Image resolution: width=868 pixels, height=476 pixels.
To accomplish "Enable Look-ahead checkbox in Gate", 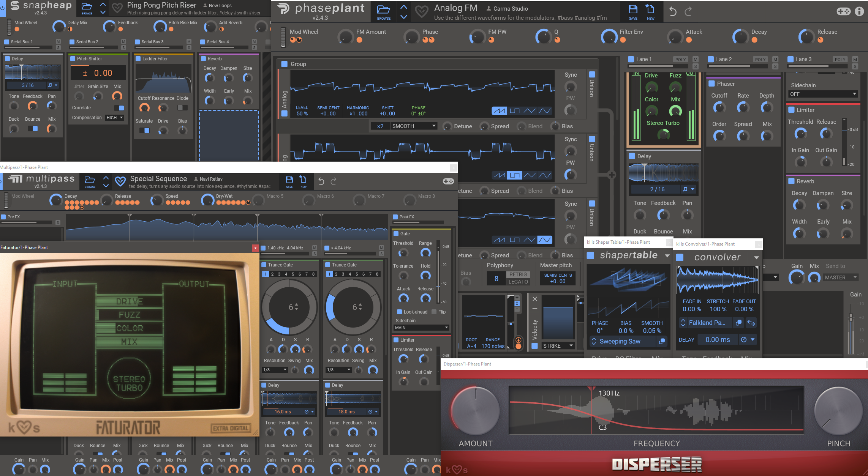I will click(399, 312).
